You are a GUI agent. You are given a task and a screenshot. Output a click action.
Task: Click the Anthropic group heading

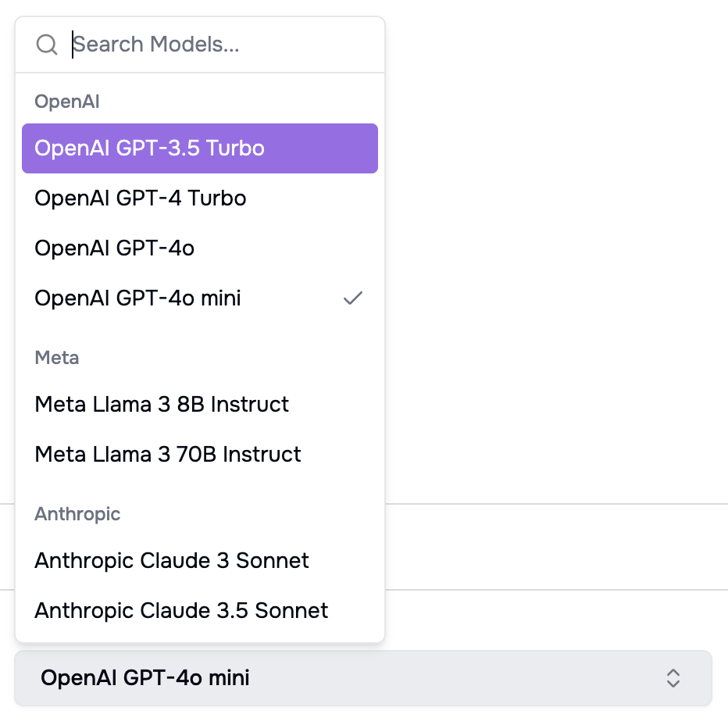coord(77,514)
